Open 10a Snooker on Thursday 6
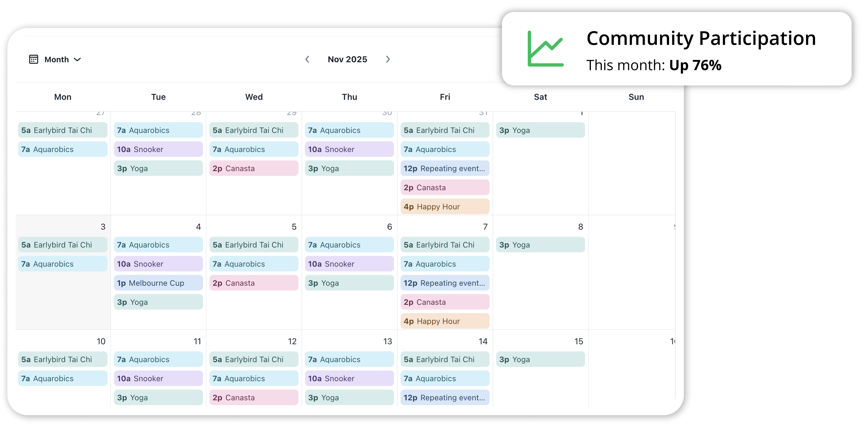 (349, 264)
